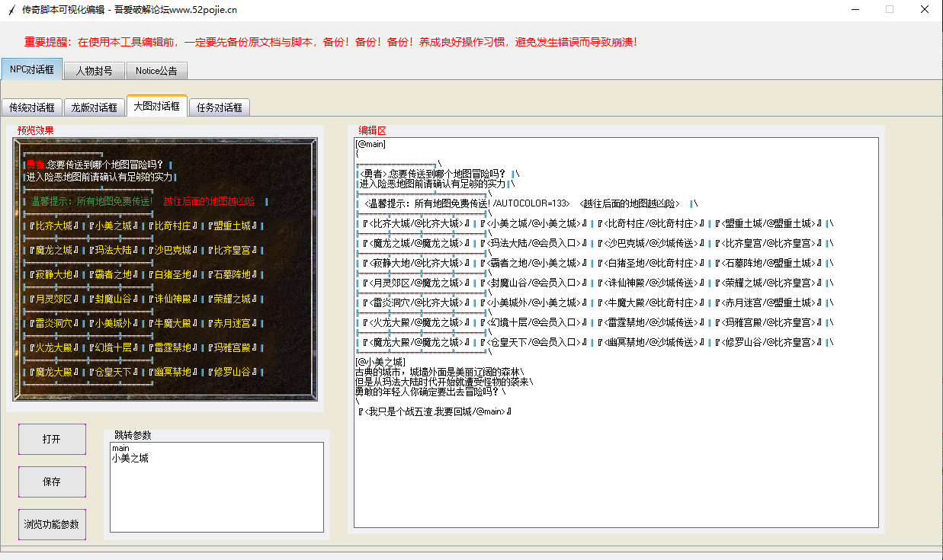Screen dimensions: 943x560
Task: Click 石墓阵地 link in preview
Action: 233,274
